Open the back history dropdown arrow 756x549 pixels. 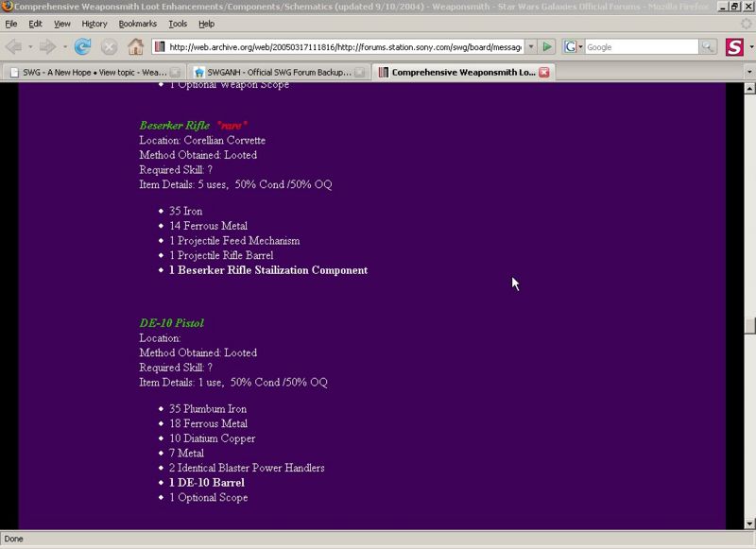pos(29,46)
